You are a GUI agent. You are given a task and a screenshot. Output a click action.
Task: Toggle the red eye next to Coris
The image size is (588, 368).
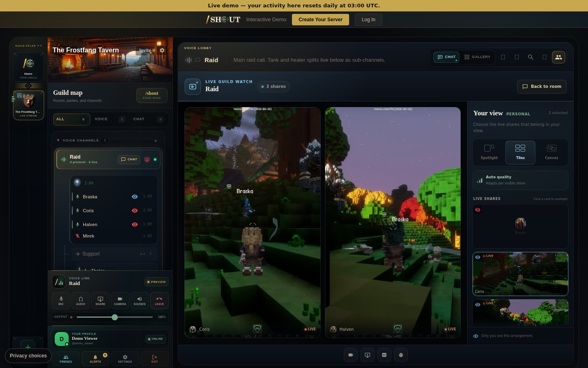(x=134, y=211)
